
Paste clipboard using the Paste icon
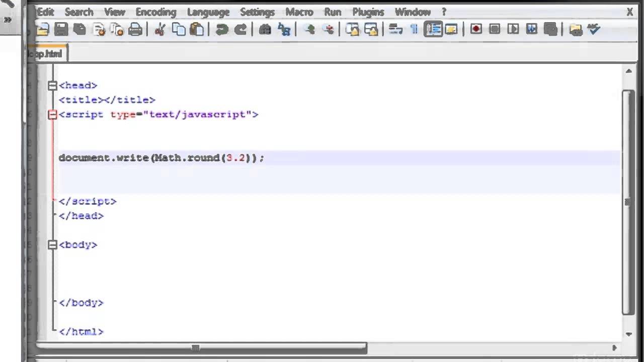coord(197,29)
